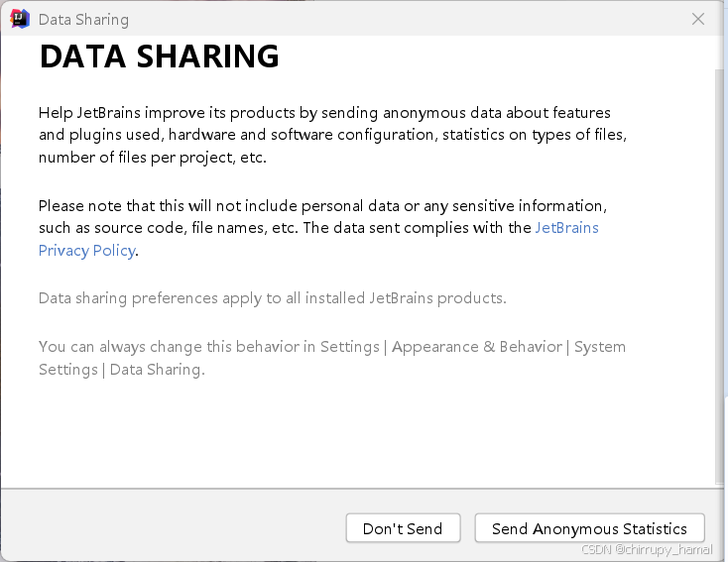This screenshot has height=562, width=728.
Task: Click the IntelliJ IDEA icon in title bar
Action: coord(19,19)
